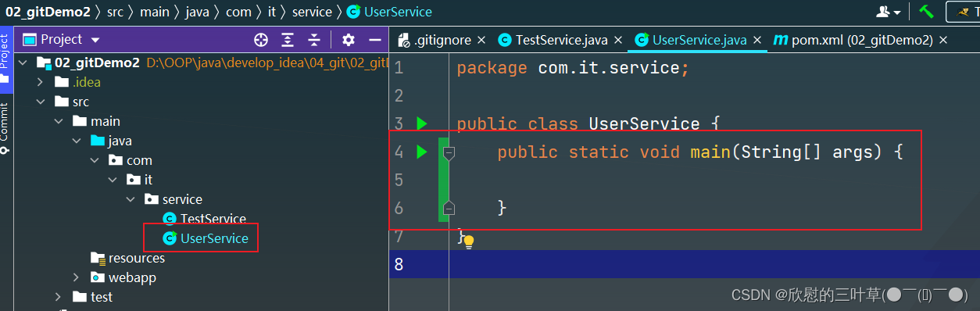Click the file icon on .gitignore tab
The height and width of the screenshot is (311, 980).
pos(403,40)
